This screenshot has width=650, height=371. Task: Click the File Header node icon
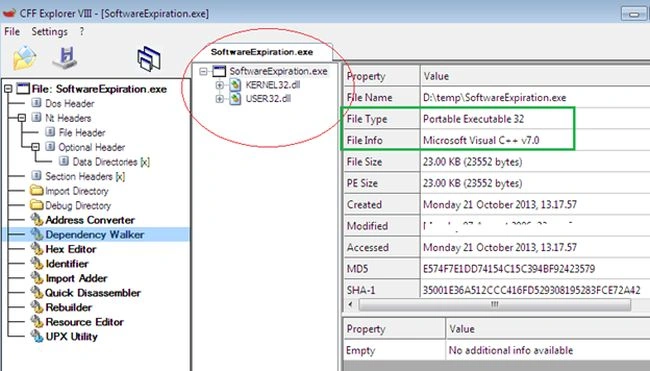(x=50, y=132)
